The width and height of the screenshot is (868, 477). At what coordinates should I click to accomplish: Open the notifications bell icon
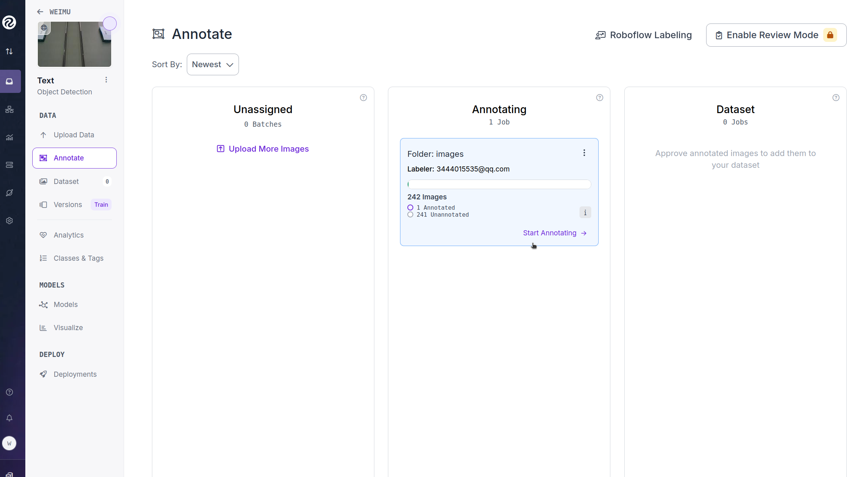(x=10, y=418)
